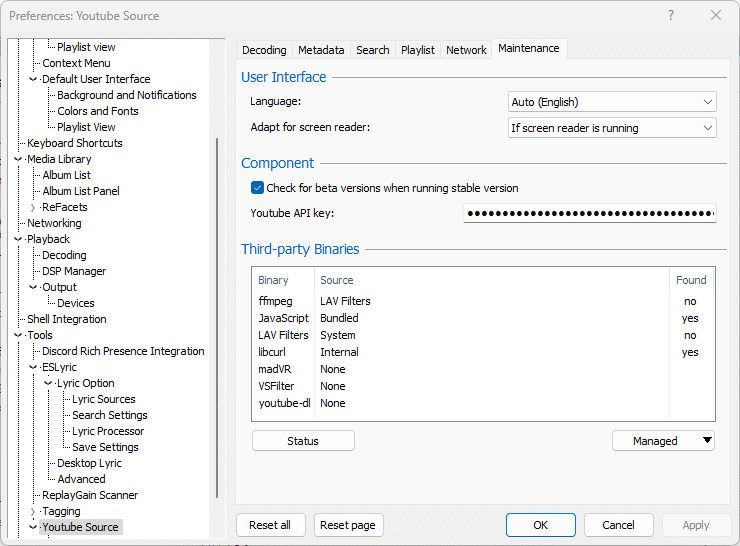
Task: Click the Binary column header
Action: (x=283, y=280)
